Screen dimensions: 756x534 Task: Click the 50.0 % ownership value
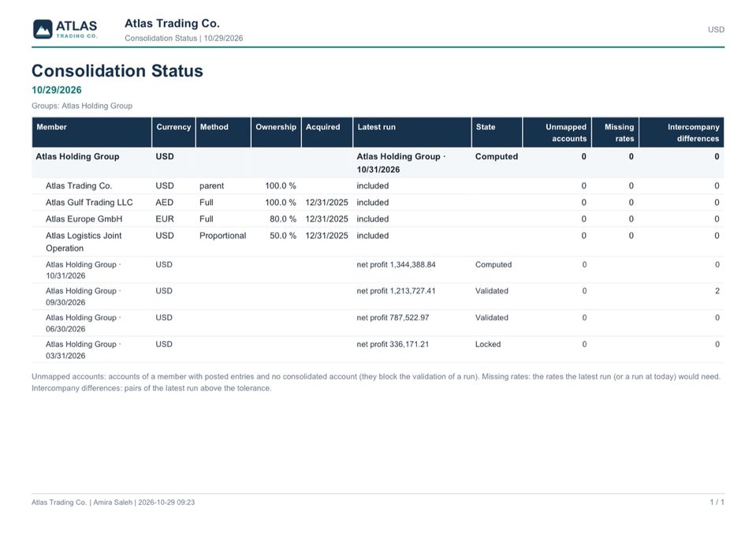[282, 235]
